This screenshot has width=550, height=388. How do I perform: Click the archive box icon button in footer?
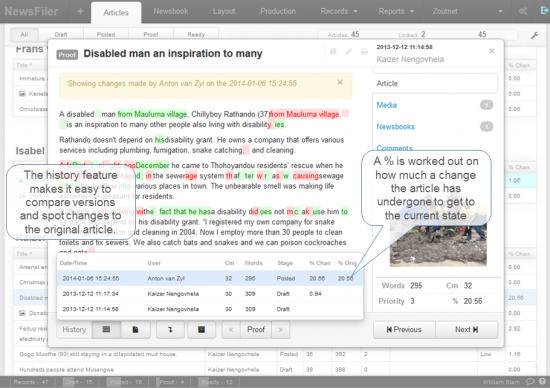(x=201, y=329)
